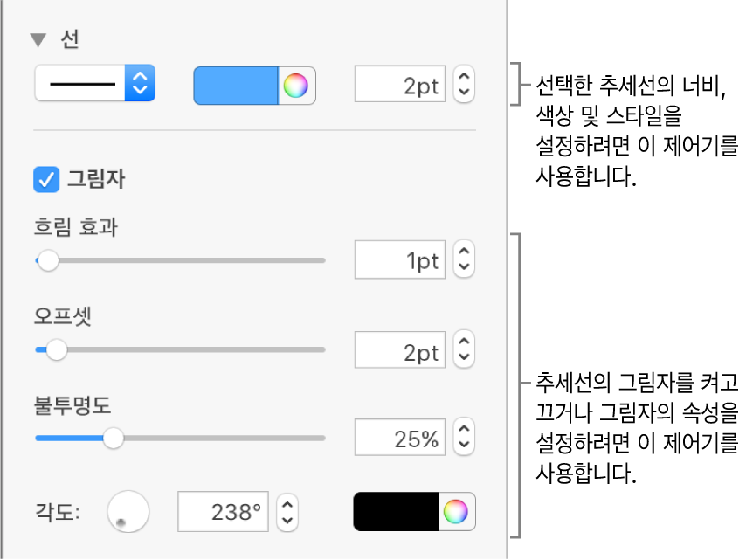Click the 각도 angle dial
The image size is (746, 560).
coord(128,511)
